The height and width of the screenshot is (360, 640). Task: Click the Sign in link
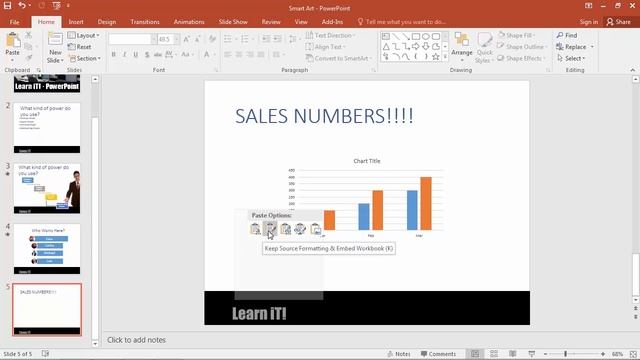pyautogui.click(x=589, y=22)
